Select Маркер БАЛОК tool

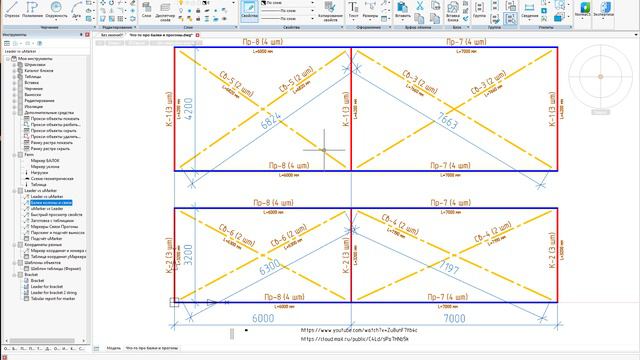click(44, 161)
